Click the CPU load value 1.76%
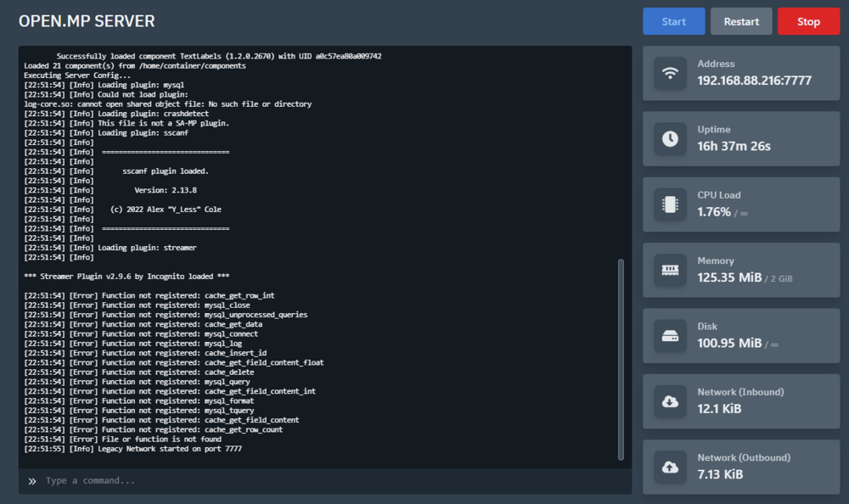Image resolution: width=849 pixels, height=504 pixels. pos(714,211)
